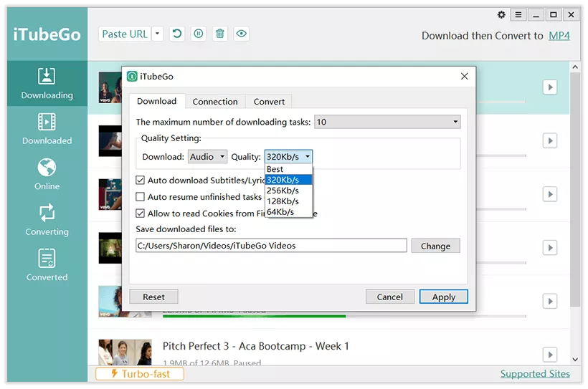588x389 pixels.
Task: Open the Downloading section in sidebar
Action: click(x=47, y=84)
